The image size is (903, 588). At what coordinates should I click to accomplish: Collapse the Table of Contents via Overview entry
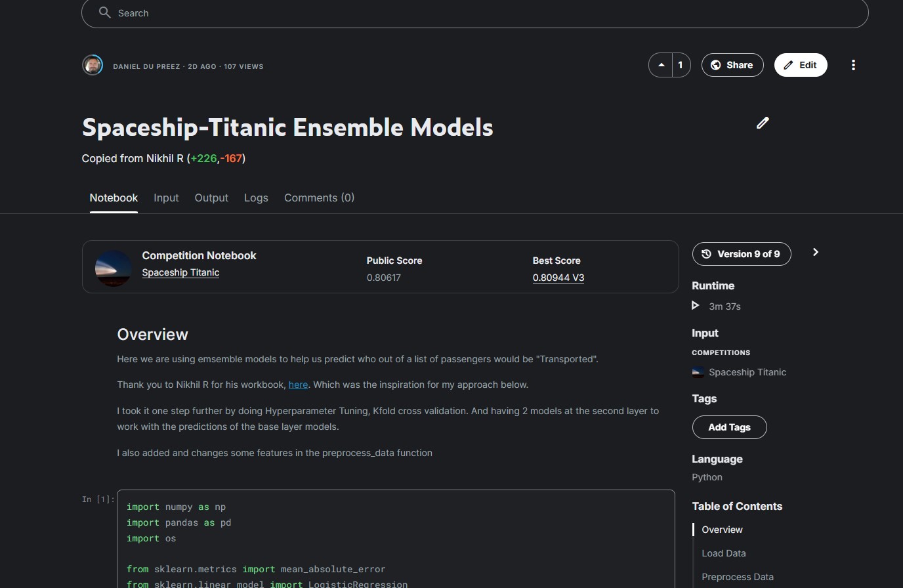pyautogui.click(x=722, y=530)
